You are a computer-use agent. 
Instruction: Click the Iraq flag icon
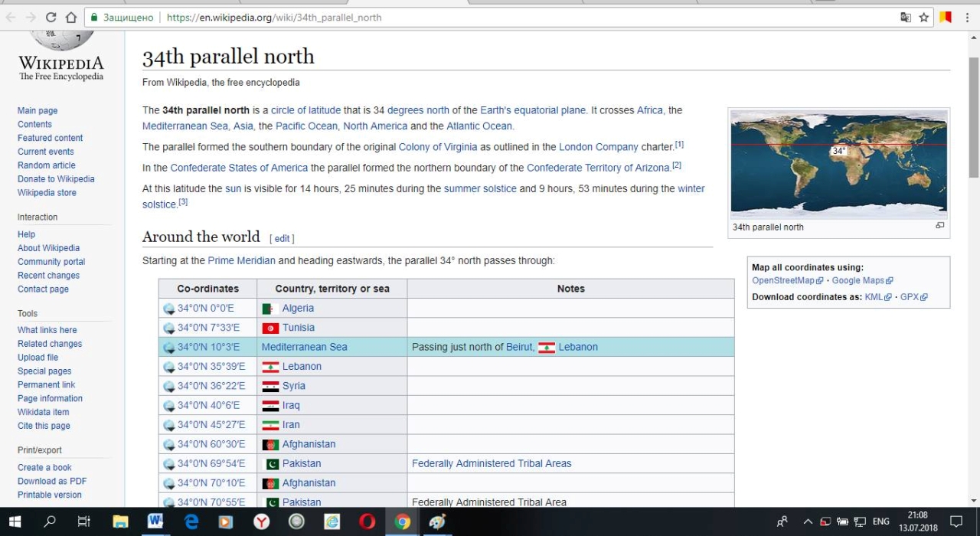point(270,406)
